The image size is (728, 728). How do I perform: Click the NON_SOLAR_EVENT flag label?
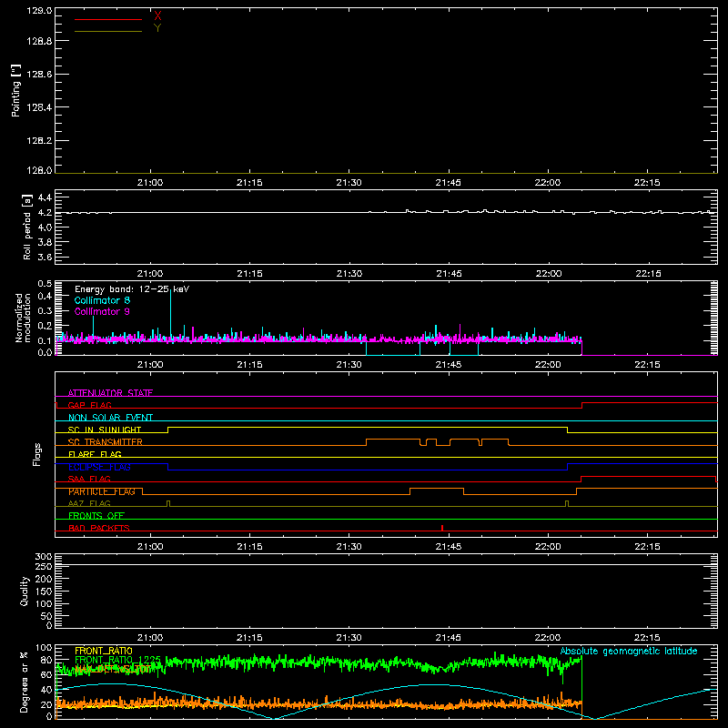(x=110, y=418)
